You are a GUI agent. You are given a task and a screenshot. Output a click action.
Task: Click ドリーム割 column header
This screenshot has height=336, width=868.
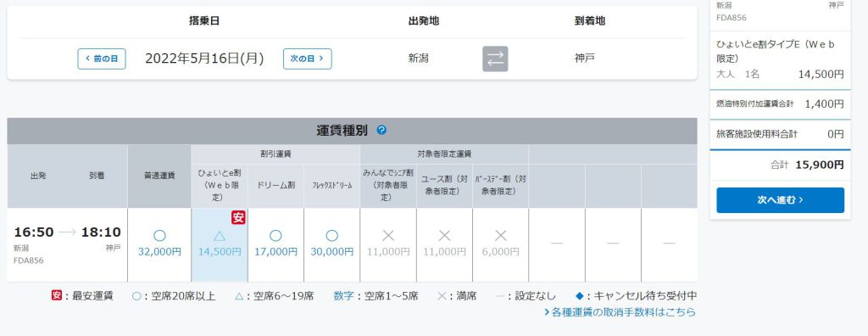click(275, 186)
